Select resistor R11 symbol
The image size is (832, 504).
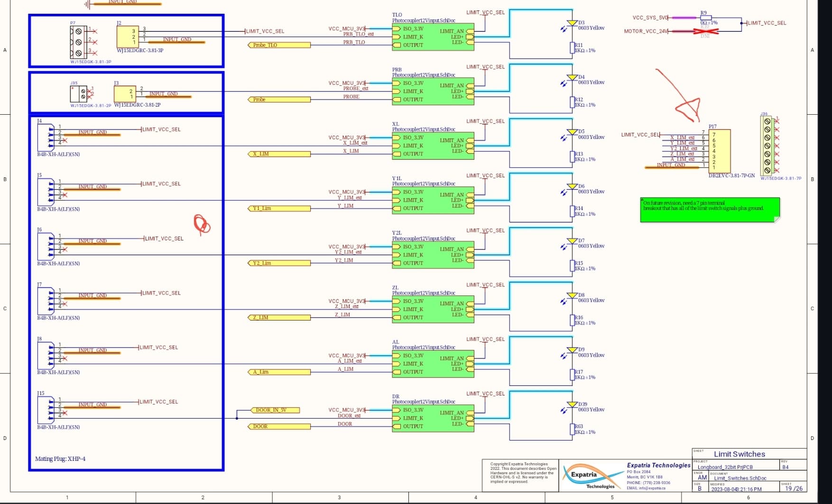[x=572, y=47]
